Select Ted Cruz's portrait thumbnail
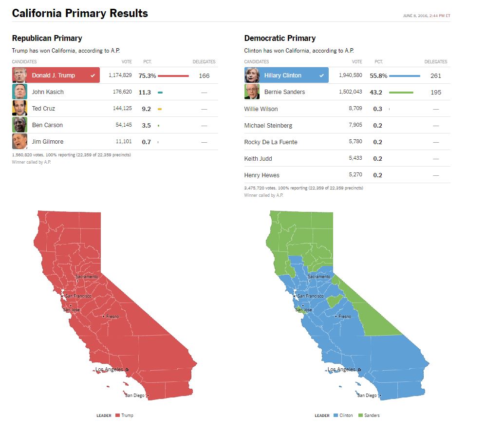This screenshot has height=434, width=504. point(20,109)
